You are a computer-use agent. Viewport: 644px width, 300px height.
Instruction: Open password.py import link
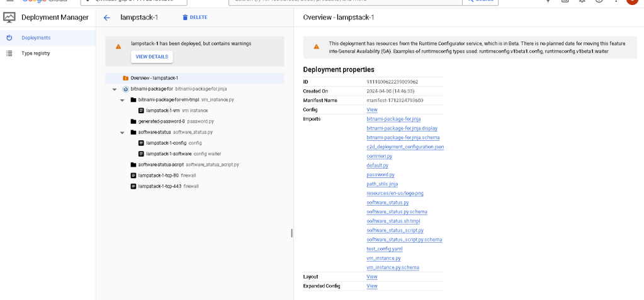(x=380, y=175)
